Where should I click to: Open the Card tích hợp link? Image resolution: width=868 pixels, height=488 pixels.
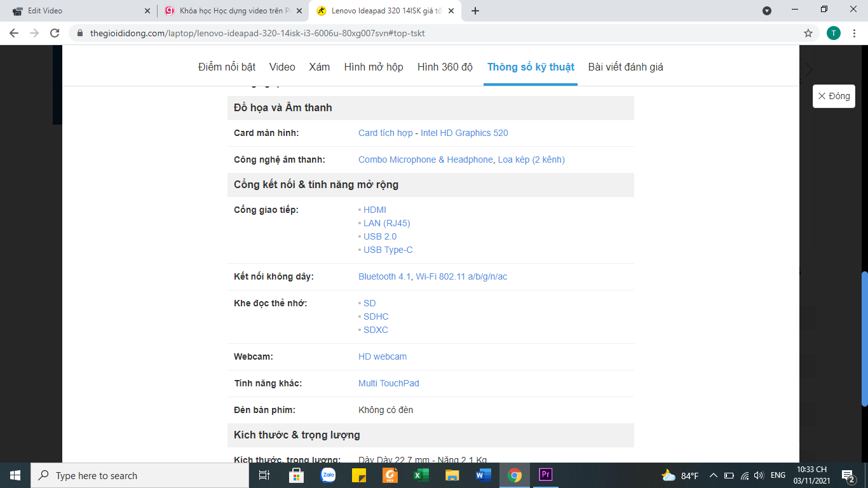point(386,133)
